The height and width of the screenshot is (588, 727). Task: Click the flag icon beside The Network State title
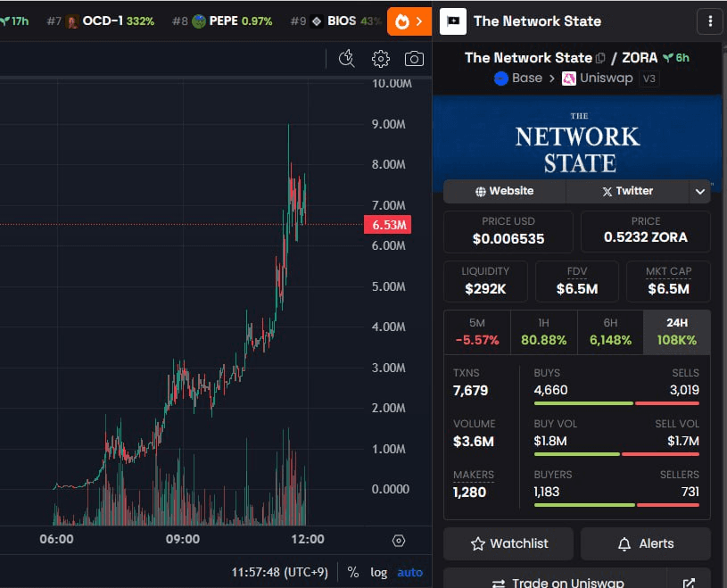453,21
